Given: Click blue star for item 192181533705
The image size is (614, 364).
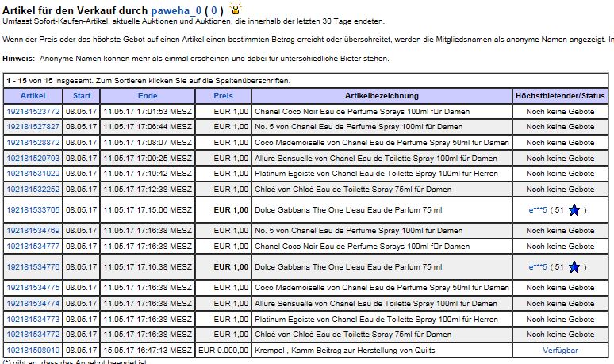Looking at the screenshot, I should pos(574,210).
